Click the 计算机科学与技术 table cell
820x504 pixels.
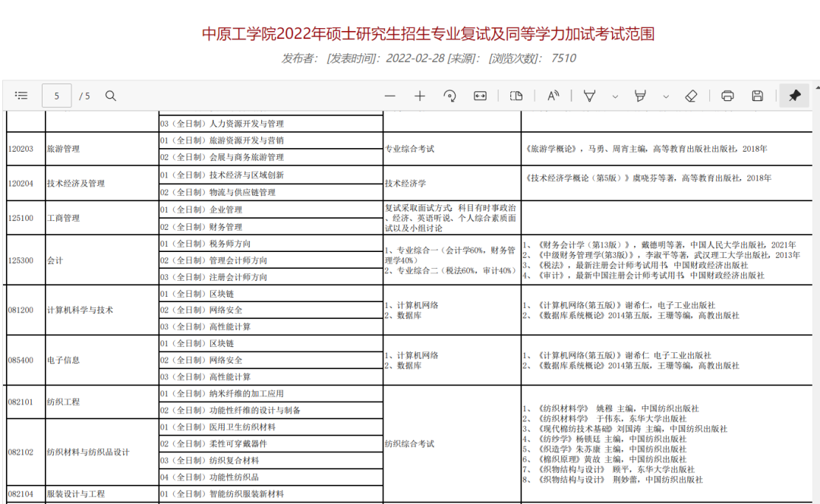tap(80, 310)
